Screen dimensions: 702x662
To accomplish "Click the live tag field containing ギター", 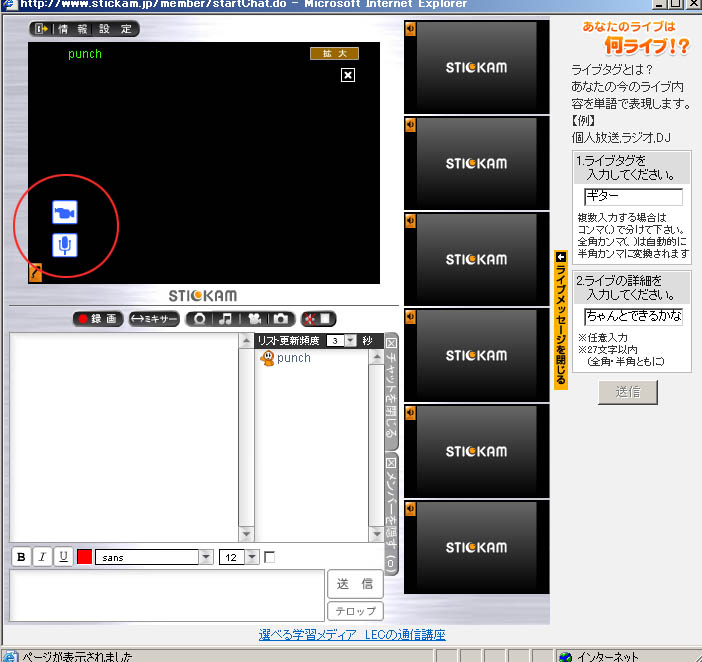I will click(633, 196).
